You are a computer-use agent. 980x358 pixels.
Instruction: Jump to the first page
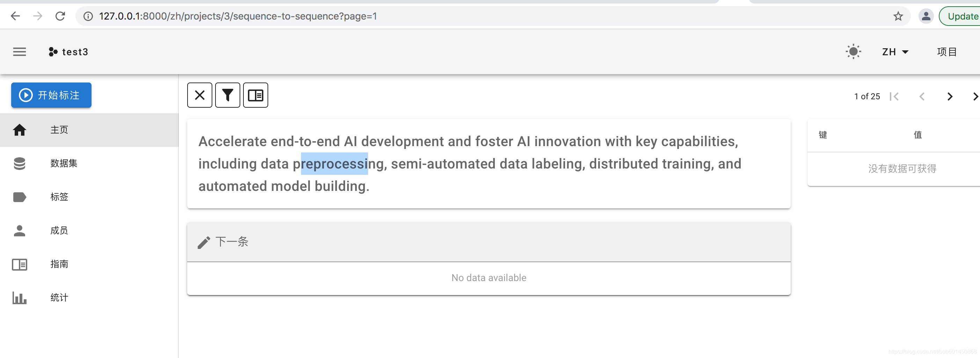pyautogui.click(x=894, y=97)
